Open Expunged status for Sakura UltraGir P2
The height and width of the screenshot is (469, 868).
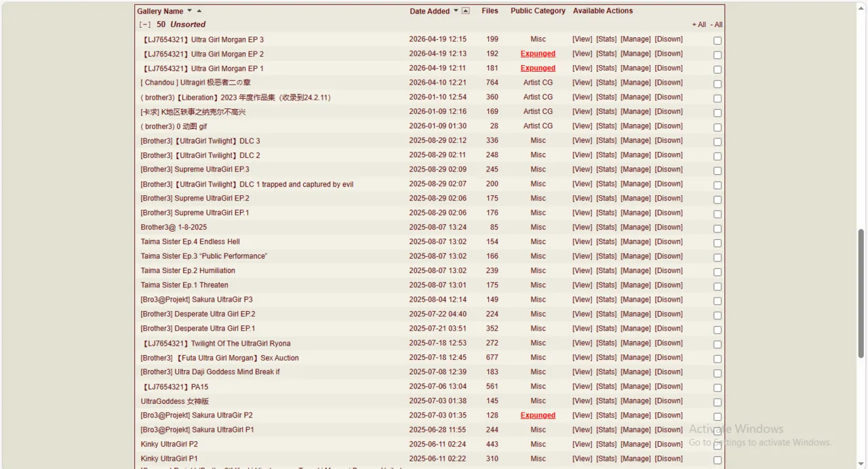(x=538, y=415)
